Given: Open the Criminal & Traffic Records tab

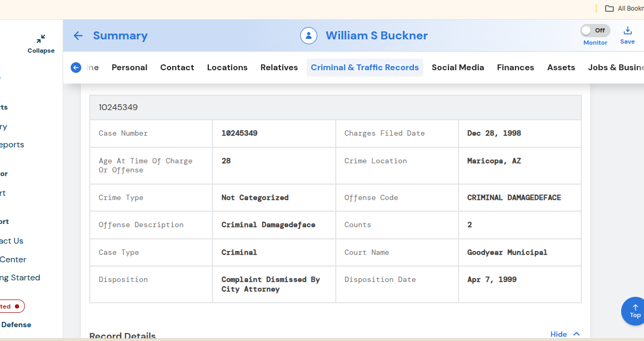Looking at the screenshot, I should 365,67.
